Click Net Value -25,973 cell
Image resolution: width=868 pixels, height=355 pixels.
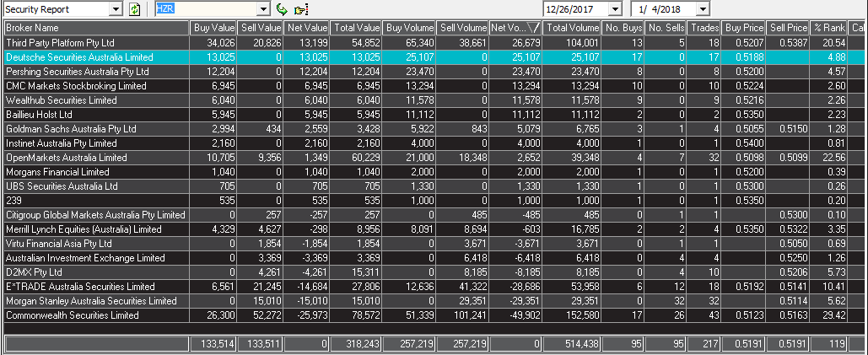tap(306, 315)
